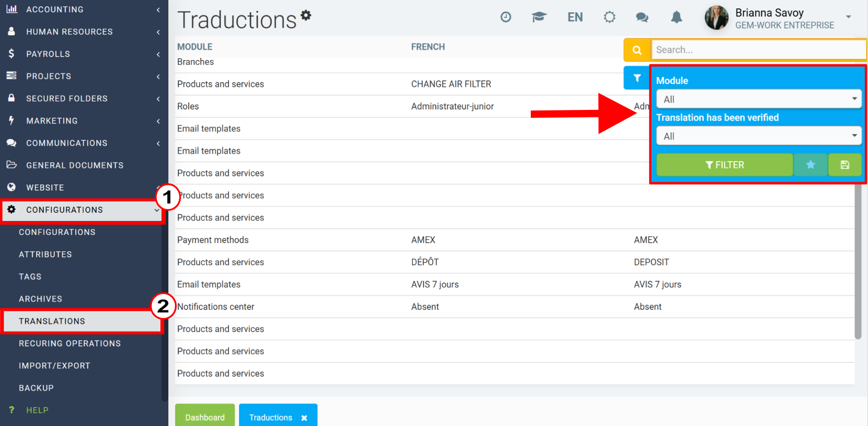Click the Accounting bar chart icon
The image size is (868, 426).
(x=12, y=9)
